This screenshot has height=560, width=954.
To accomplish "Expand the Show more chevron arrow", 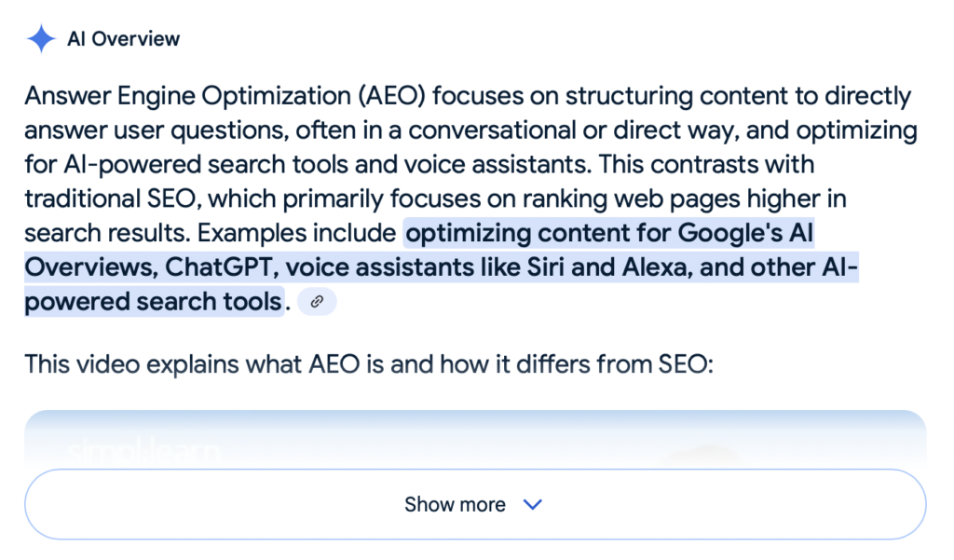I will point(533,505).
